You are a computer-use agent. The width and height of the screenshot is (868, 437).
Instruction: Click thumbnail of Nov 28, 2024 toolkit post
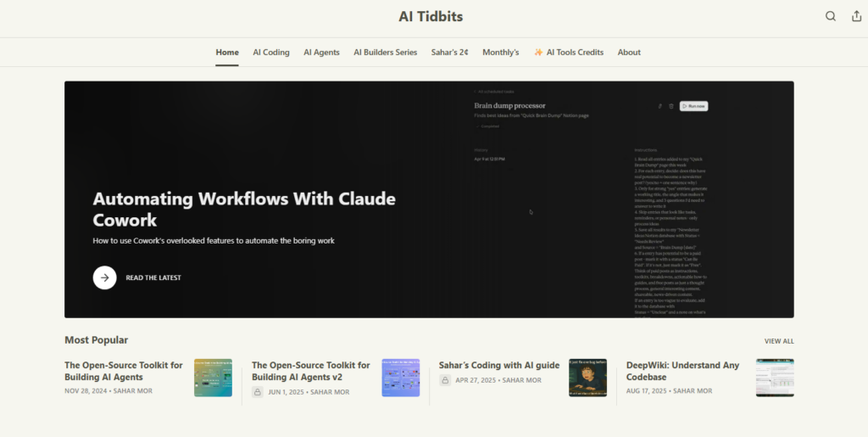tap(213, 378)
